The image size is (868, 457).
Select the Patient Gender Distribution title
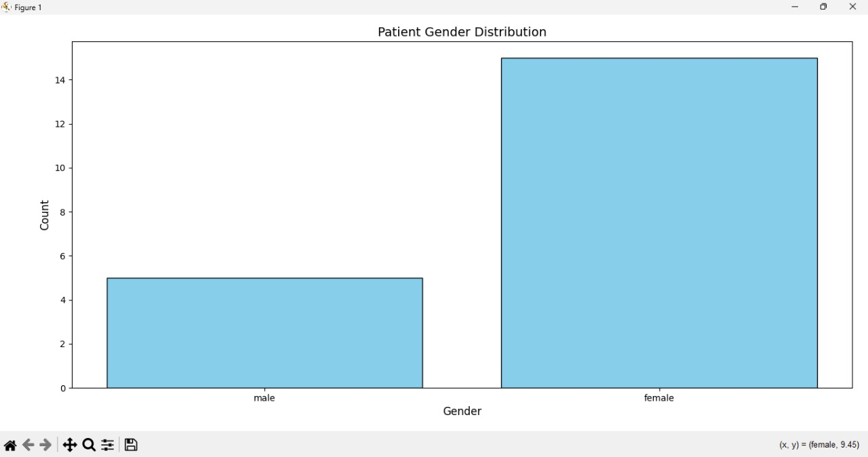462,32
